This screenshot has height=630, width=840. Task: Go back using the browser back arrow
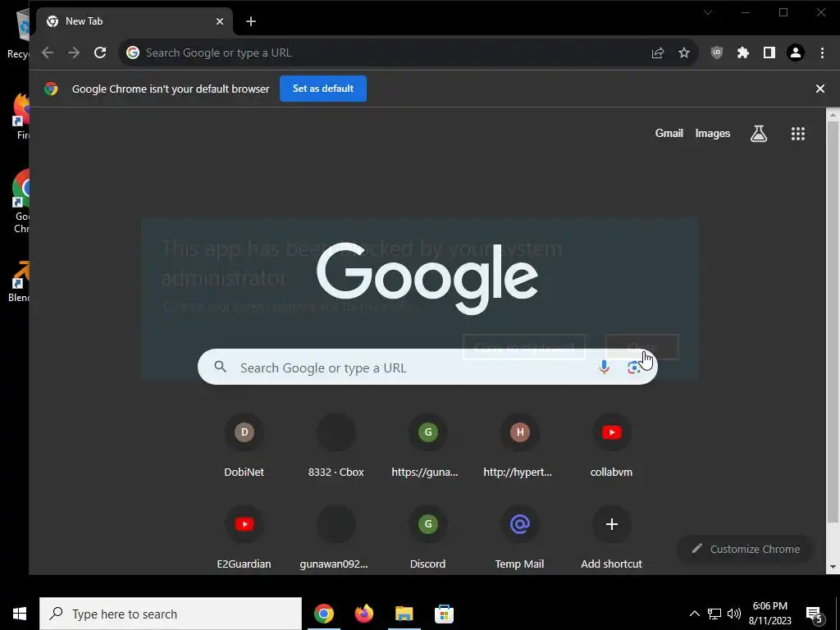47,52
